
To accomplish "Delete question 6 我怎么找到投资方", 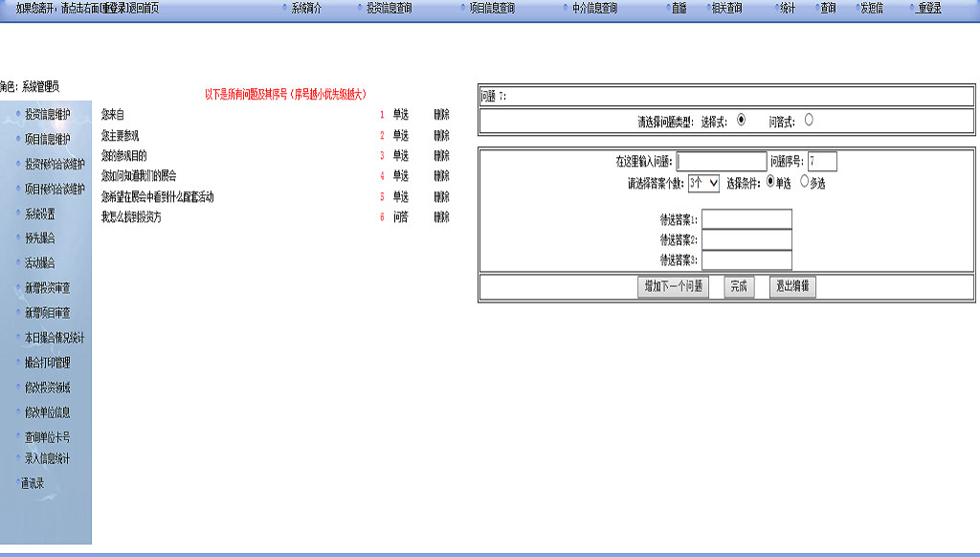I will point(441,217).
